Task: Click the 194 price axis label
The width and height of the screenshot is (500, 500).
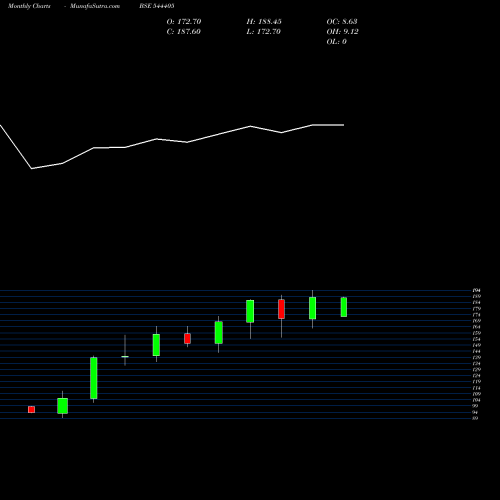Action: [477, 290]
